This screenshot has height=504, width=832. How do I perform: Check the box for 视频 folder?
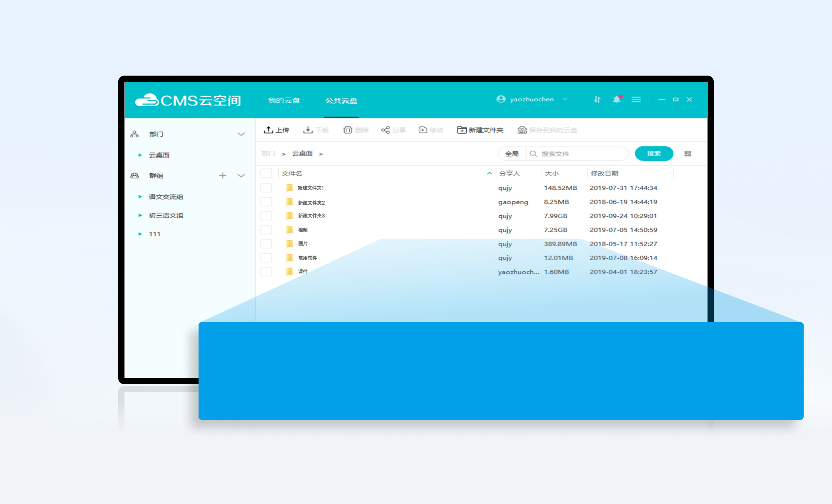click(x=266, y=230)
